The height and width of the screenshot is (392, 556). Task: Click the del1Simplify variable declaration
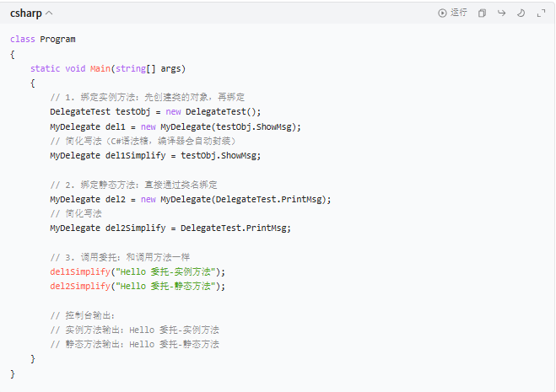pyautogui.click(x=138, y=155)
